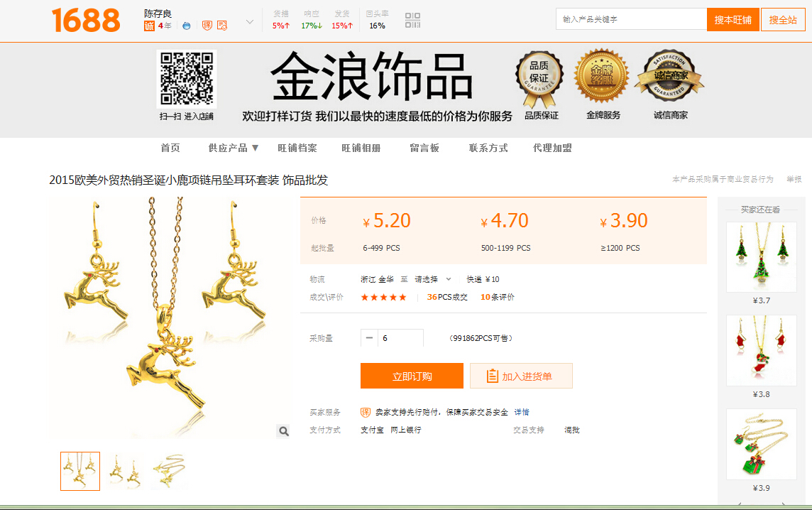The height and width of the screenshot is (510, 812).
Task: Click the 金牌服务 gold service badge
Action: tap(601, 77)
